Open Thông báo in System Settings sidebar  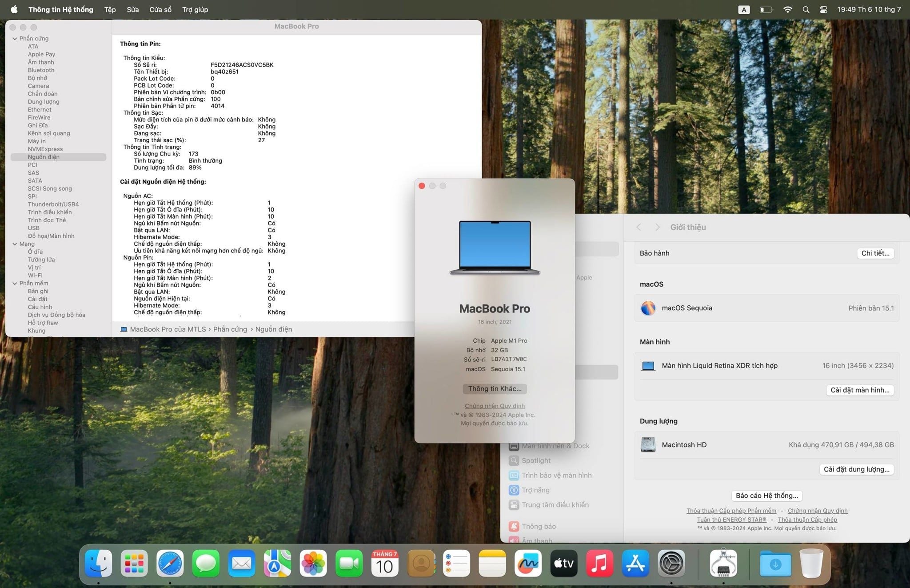click(x=532, y=526)
